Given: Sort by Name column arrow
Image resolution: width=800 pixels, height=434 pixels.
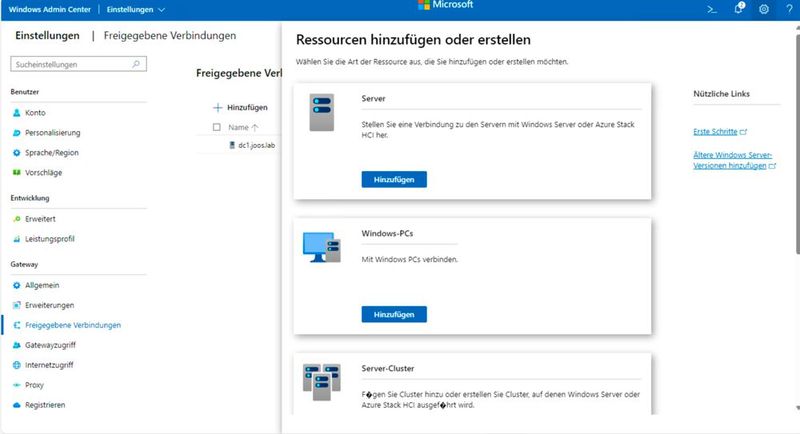Looking at the screenshot, I should (255, 127).
